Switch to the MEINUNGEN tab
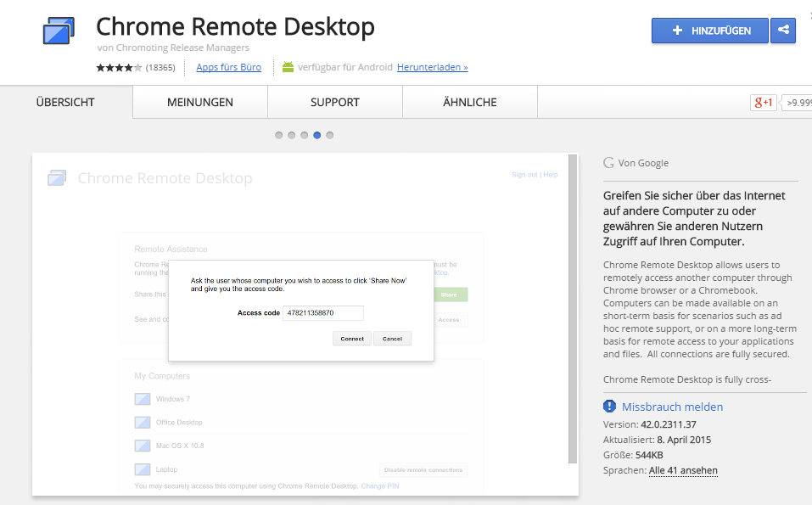The image size is (812, 505). tap(200, 103)
